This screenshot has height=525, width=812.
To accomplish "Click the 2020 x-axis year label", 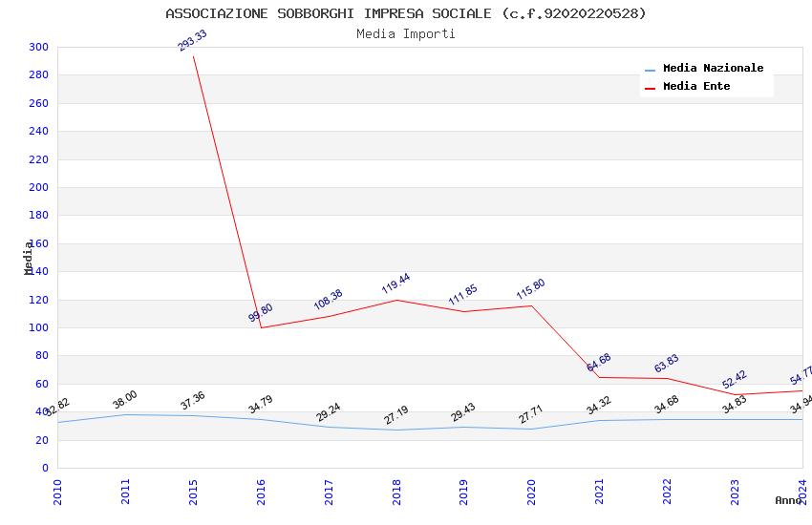I will [531, 492].
